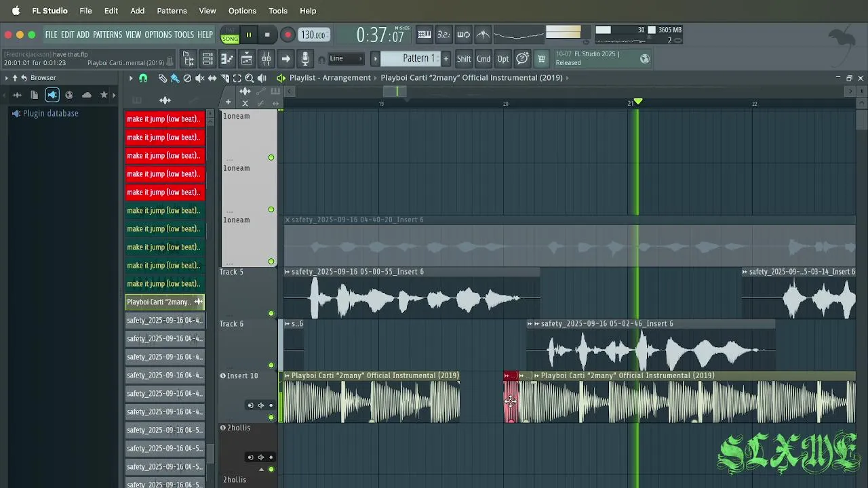Select the Zoom tool in playlist toolbar

pyautogui.click(x=249, y=78)
